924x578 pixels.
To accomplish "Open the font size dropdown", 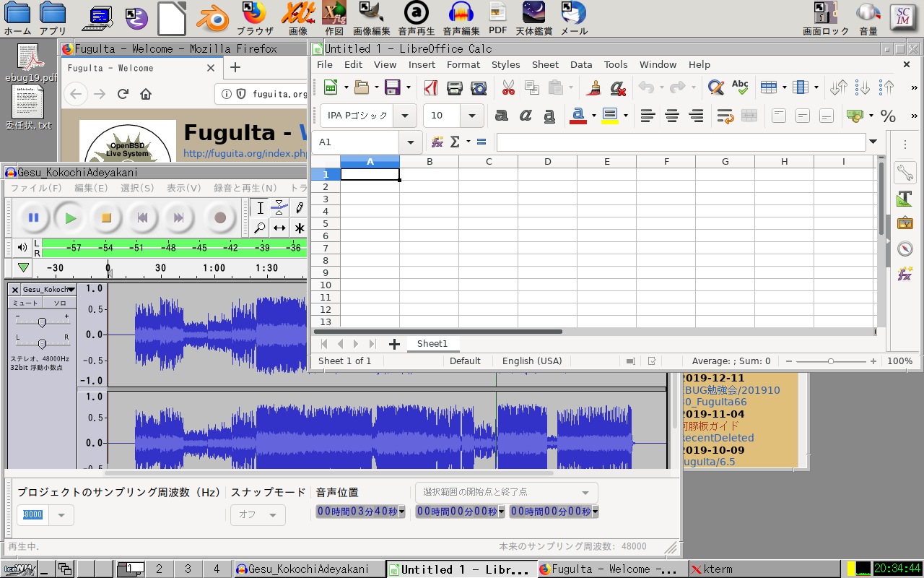I will 472,116.
